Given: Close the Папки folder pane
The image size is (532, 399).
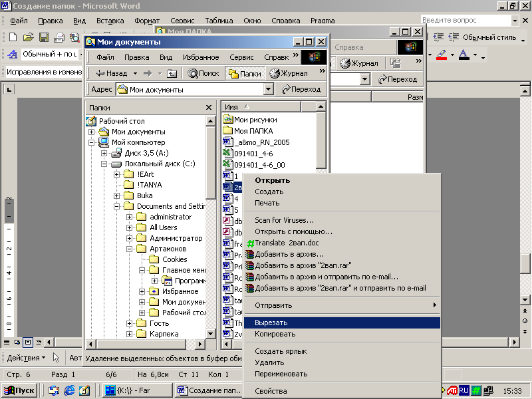Looking at the screenshot, I should coord(209,108).
